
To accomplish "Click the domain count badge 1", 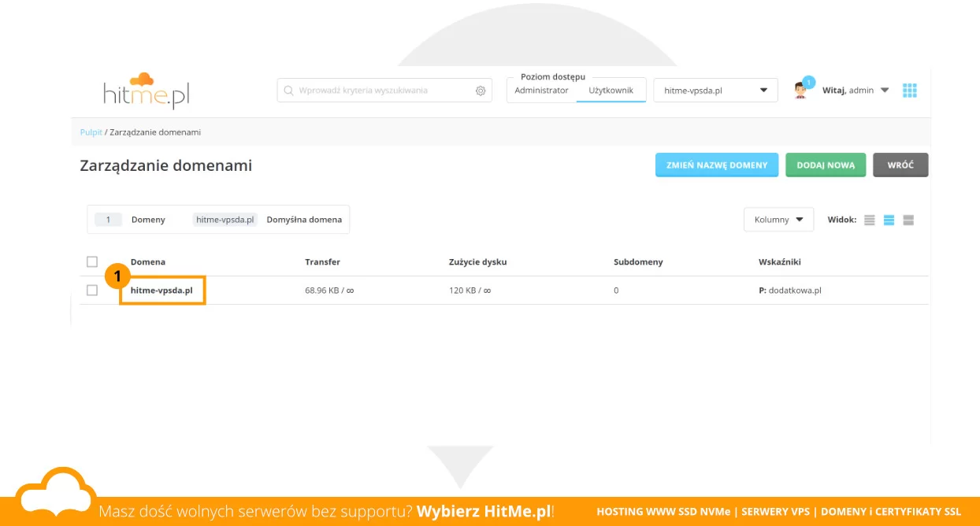I will (108, 220).
